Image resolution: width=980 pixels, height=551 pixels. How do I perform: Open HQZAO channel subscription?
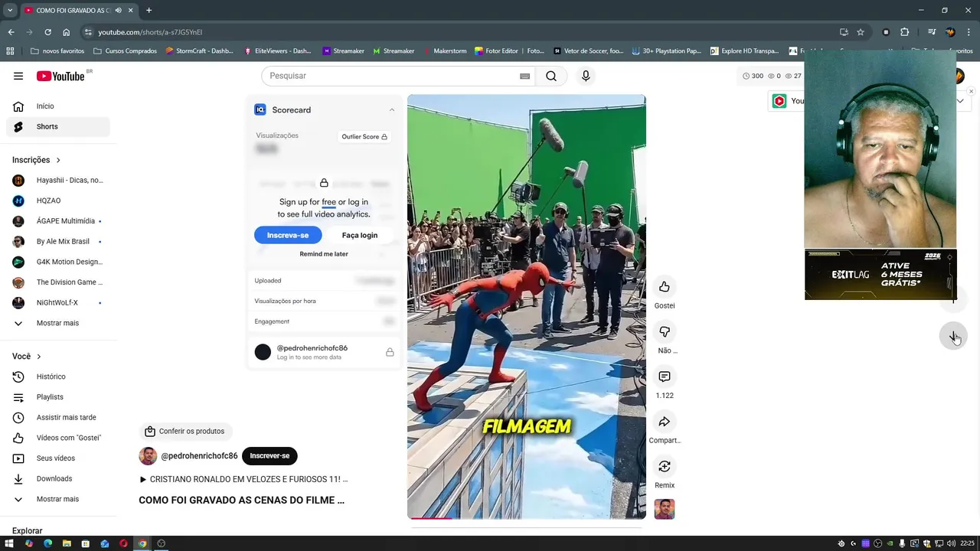click(58, 201)
